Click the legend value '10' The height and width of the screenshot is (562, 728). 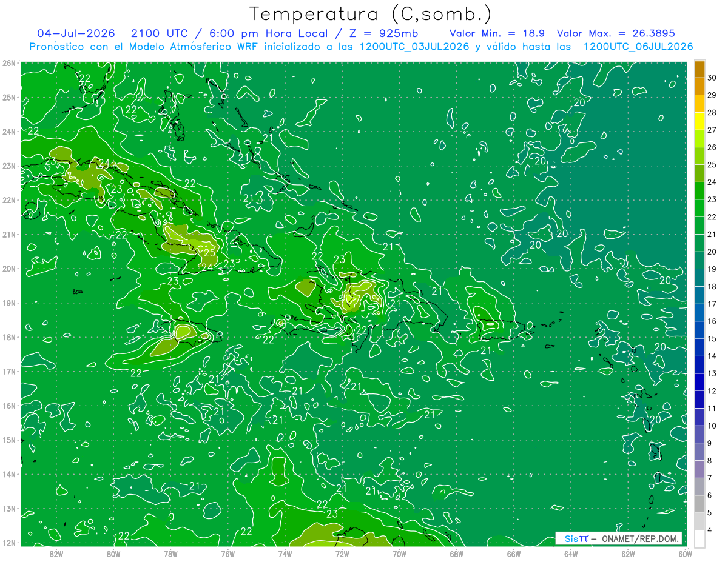pos(712,426)
